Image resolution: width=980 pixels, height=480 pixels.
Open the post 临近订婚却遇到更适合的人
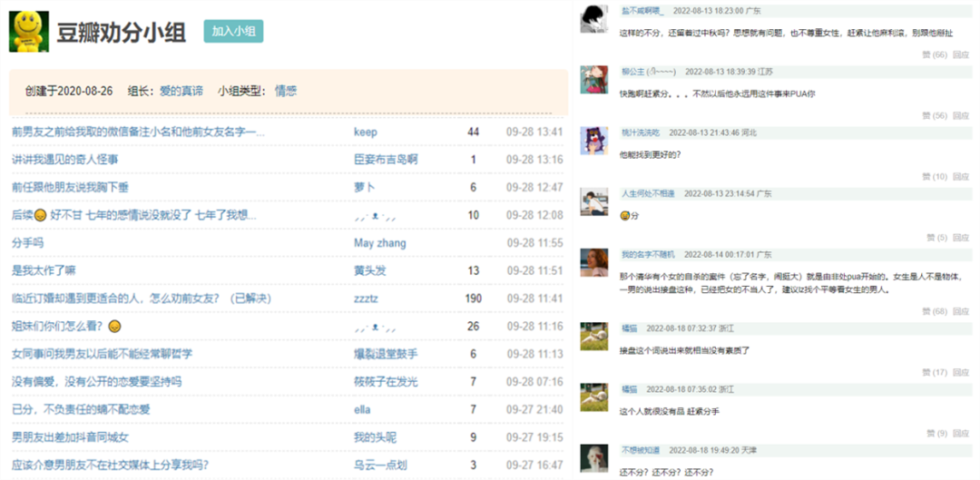(141, 299)
